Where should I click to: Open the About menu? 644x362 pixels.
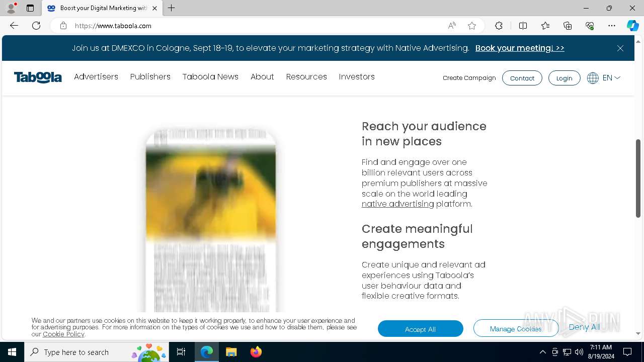pyautogui.click(x=262, y=77)
